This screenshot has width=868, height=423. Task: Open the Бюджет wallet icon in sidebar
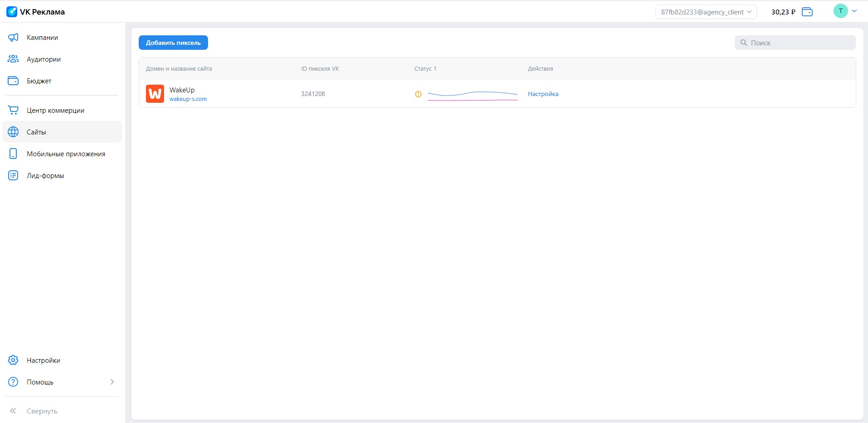14,81
